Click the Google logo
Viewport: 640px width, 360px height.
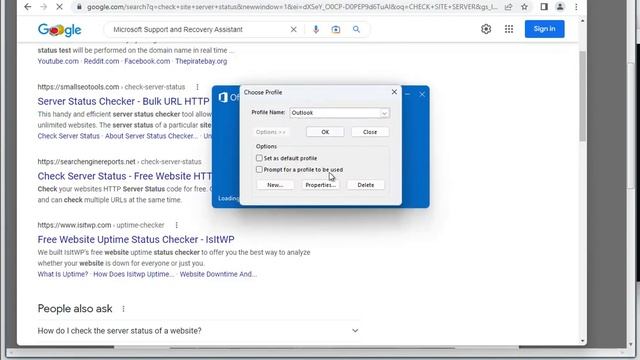point(60,30)
